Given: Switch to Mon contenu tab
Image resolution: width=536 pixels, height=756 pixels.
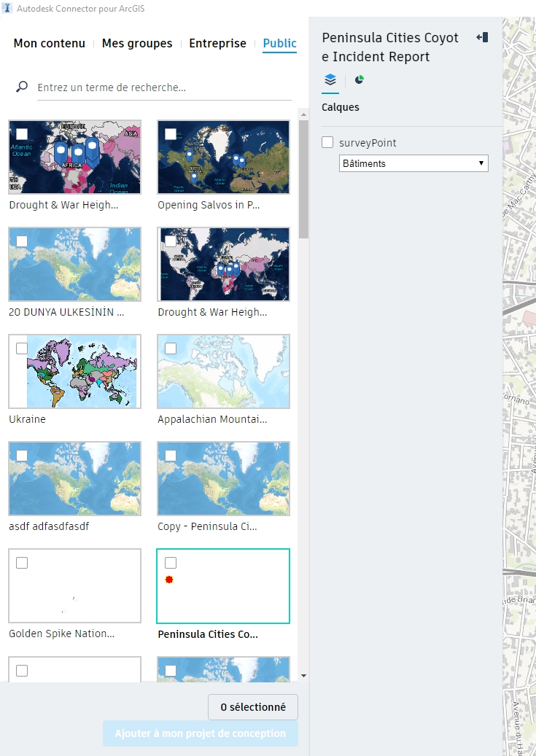Looking at the screenshot, I should pyautogui.click(x=49, y=44).
